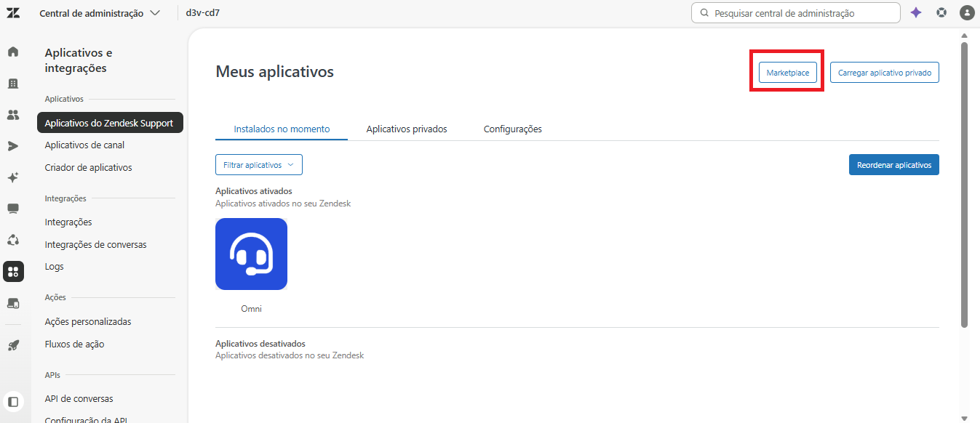Open the AI sparkle icon in the left rail
Image resolution: width=980 pixels, height=423 pixels.
[13, 177]
